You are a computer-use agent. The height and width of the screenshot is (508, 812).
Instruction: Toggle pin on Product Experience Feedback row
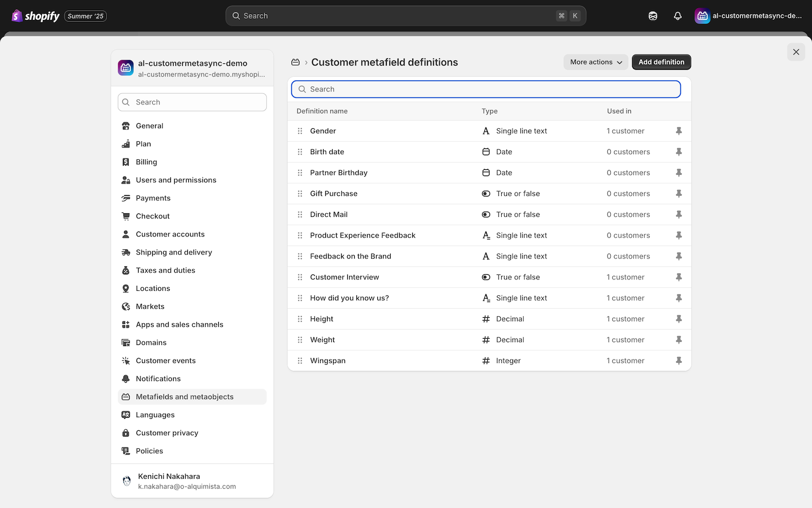(x=679, y=235)
